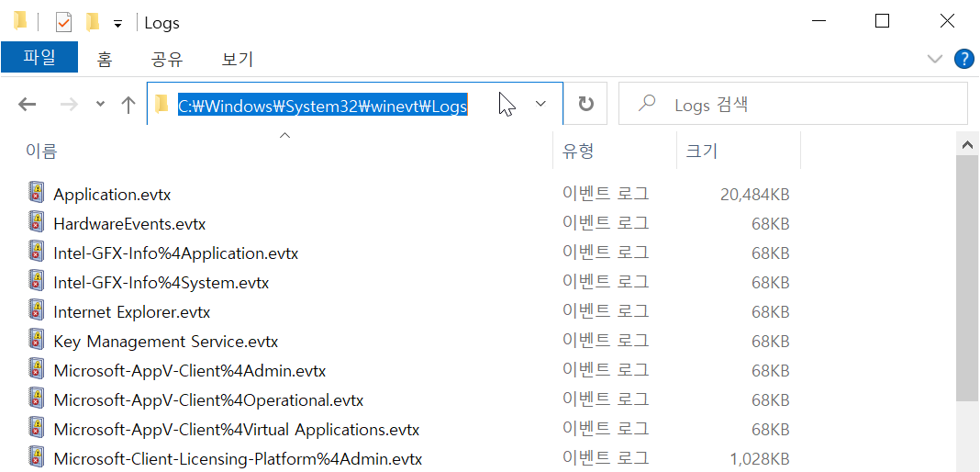Click the New folder quick access icon
Viewport: 980px width, 472px height.
click(x=93, y=23)
